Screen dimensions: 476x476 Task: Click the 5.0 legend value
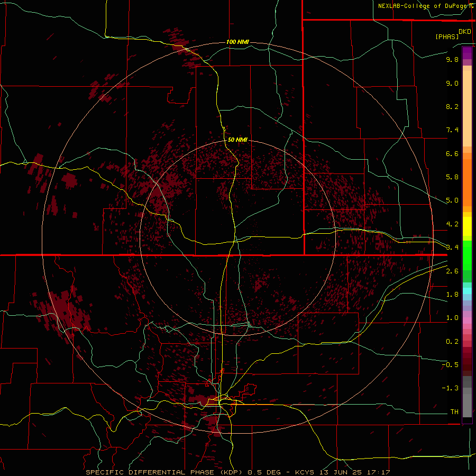452,200
